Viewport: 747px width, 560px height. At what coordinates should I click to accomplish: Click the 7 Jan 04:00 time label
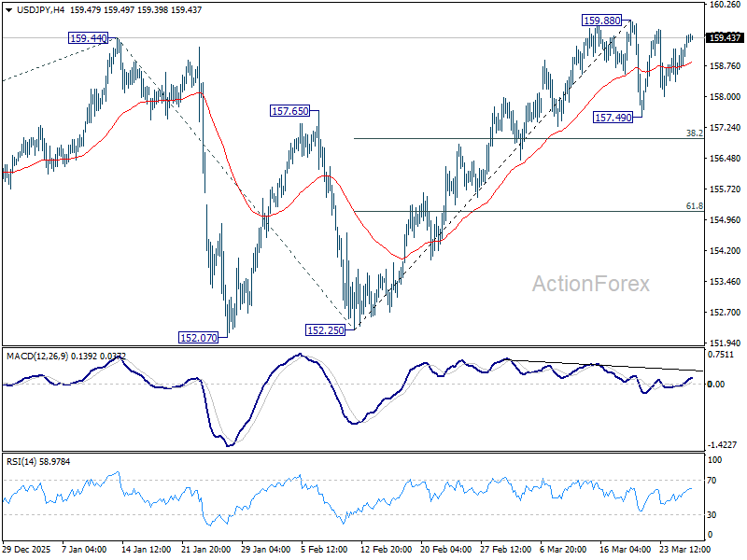(x=84, y=549)
